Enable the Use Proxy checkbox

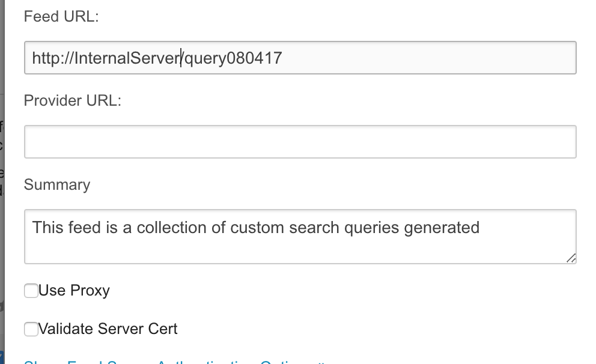31,291
